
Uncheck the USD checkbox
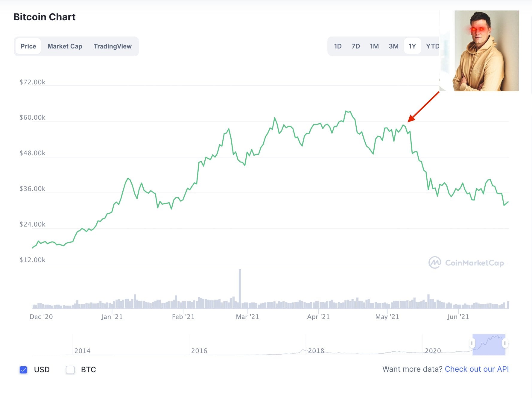coord(23,370)
